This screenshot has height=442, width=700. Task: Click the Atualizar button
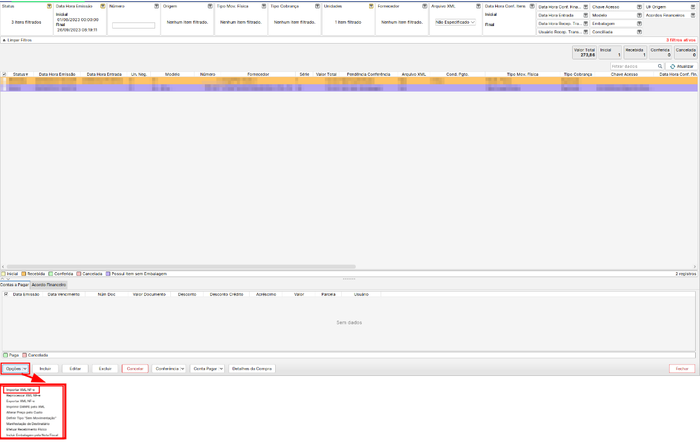(x=682, y=66)
